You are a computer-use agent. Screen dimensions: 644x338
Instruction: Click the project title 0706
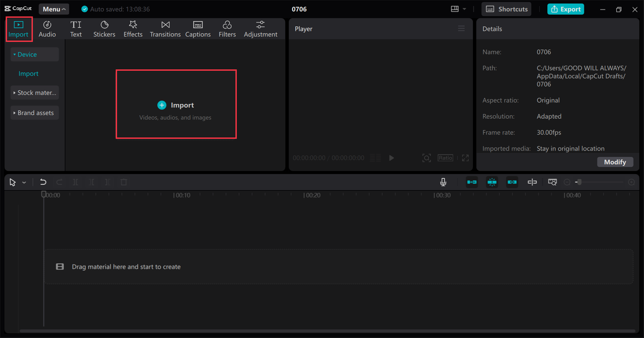coord(299,9)
